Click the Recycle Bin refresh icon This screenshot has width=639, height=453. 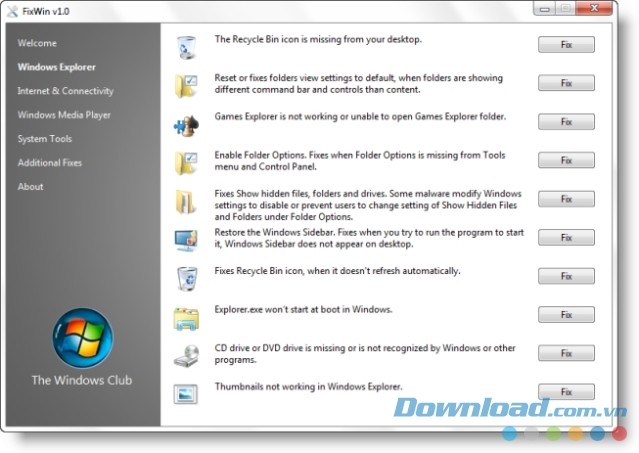tap(187, 279)
